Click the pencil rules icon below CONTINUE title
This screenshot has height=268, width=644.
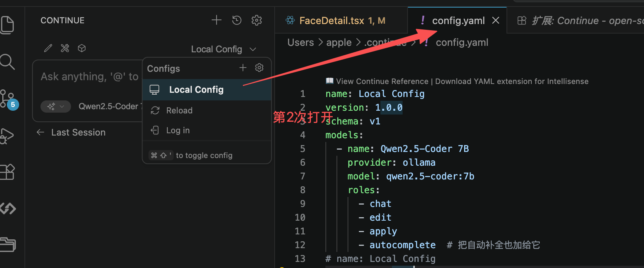tap(48, 48)
